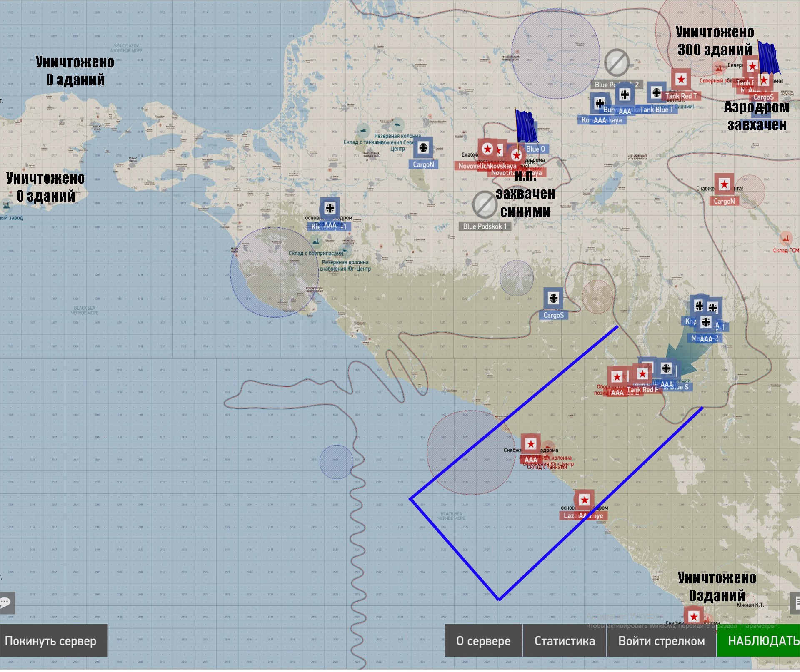Click the Войти стрелком button

coord(661,642)
